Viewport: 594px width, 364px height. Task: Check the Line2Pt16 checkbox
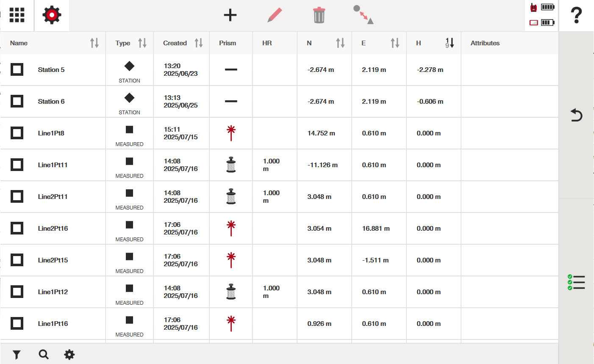click(x=17, y=228)
